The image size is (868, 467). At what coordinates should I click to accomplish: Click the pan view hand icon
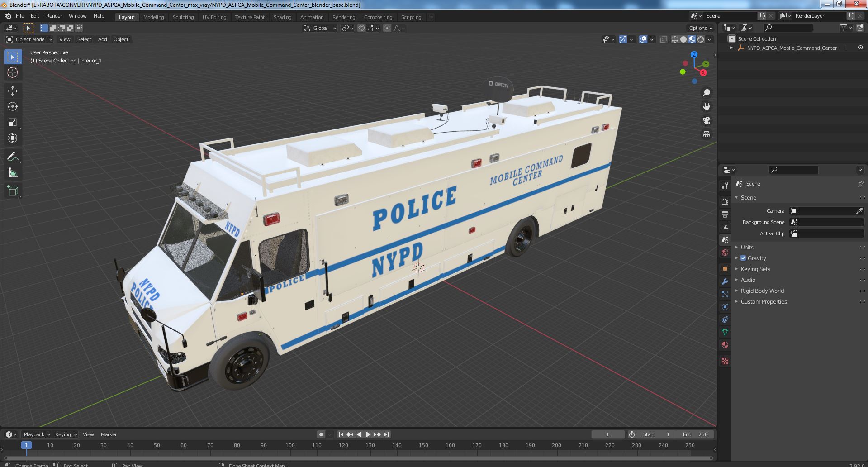click(x=706, y=106)
